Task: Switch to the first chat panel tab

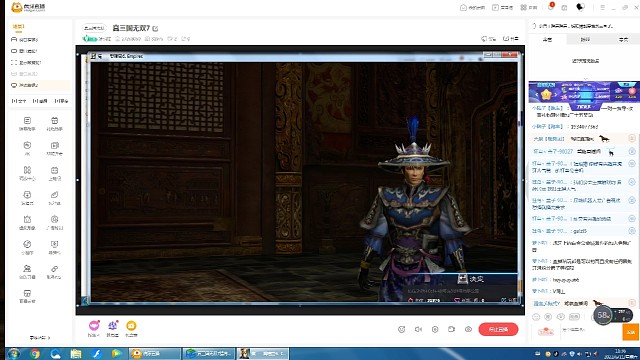Action: pos(547,39)
